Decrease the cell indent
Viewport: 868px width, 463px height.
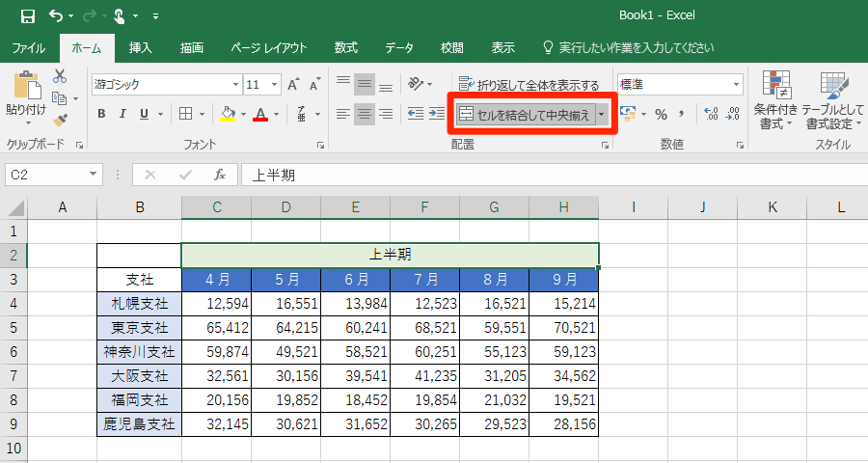tap(416, 114)
